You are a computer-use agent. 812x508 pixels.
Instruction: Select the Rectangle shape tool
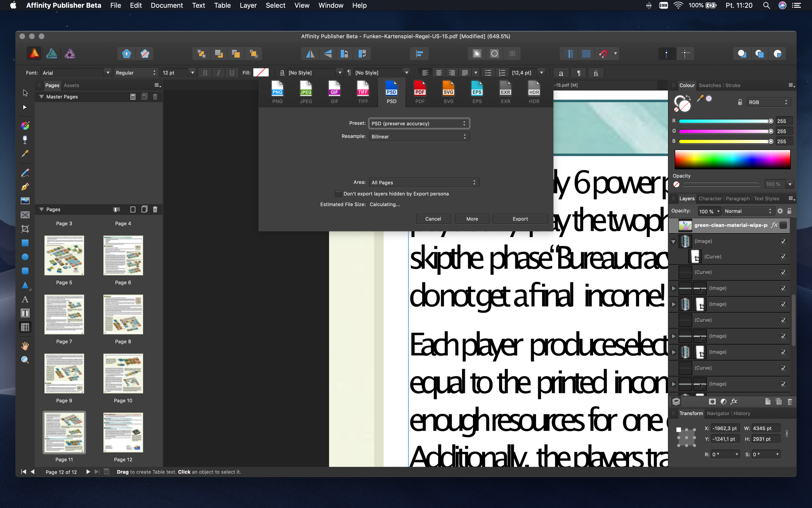[x=25, y=243]
